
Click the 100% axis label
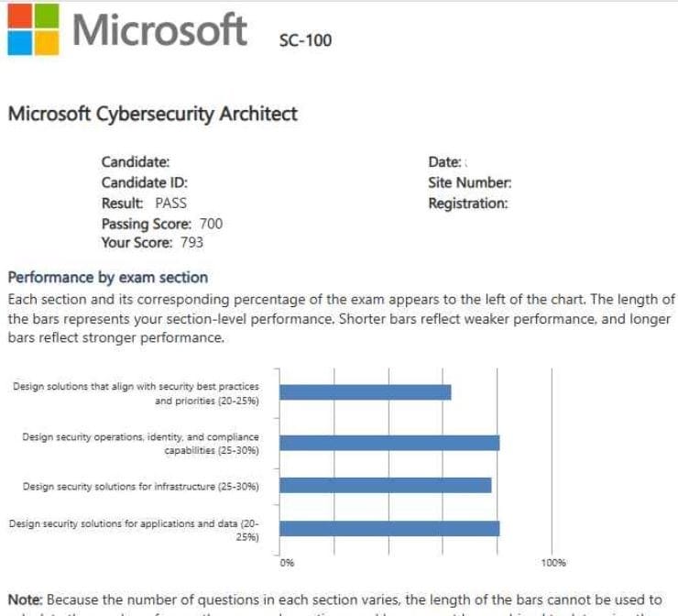553,562
